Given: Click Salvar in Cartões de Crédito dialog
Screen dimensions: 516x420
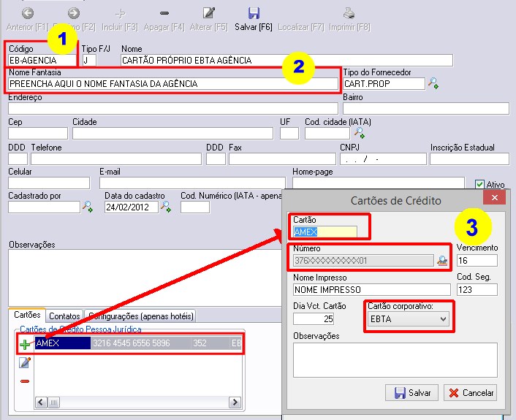Looking at the screenshot, I should click(x=411, y=393).
